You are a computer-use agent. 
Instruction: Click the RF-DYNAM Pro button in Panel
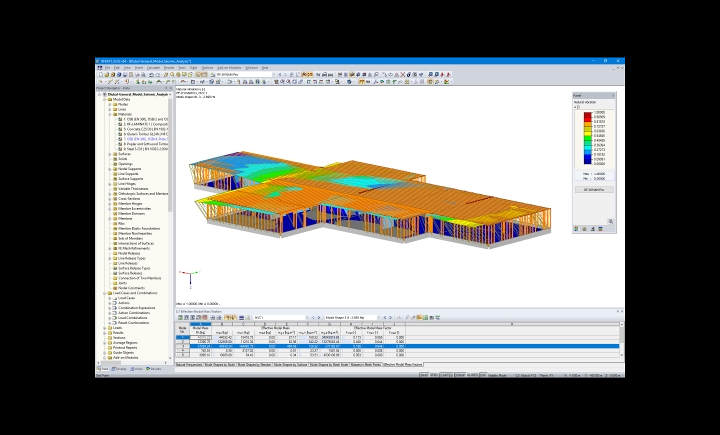(594, 189)
